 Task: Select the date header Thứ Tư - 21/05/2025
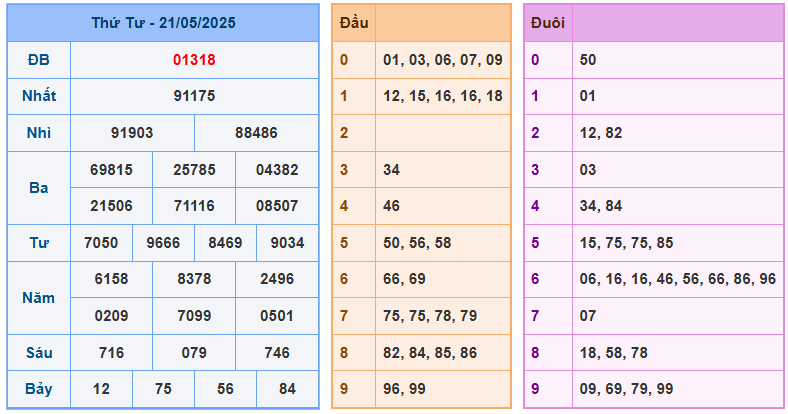163,23
